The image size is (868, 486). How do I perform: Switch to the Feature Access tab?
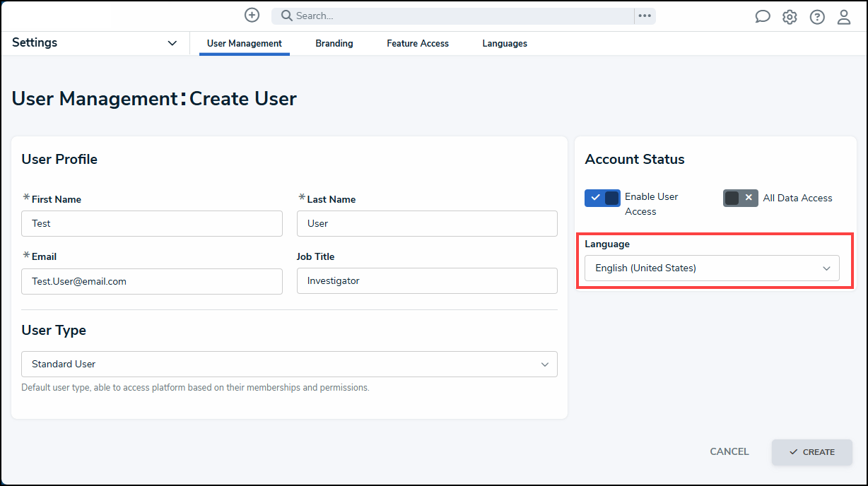coord(418,44)
